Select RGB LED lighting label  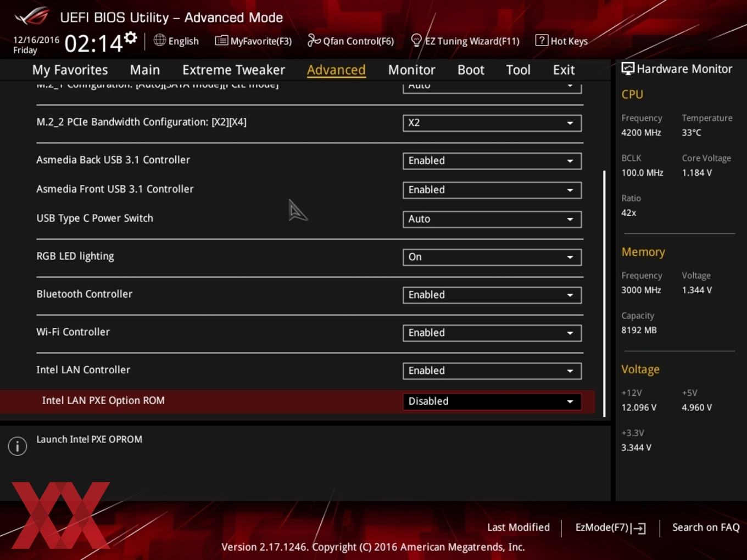pyautogui.click(x=75, y=256)
